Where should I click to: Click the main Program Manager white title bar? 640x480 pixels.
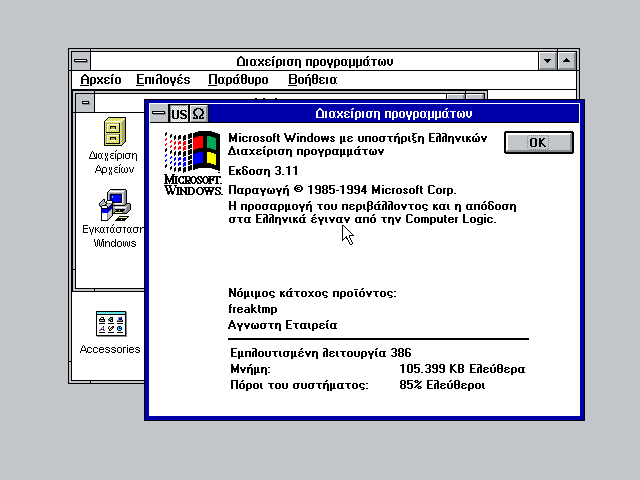click(314, 61)
